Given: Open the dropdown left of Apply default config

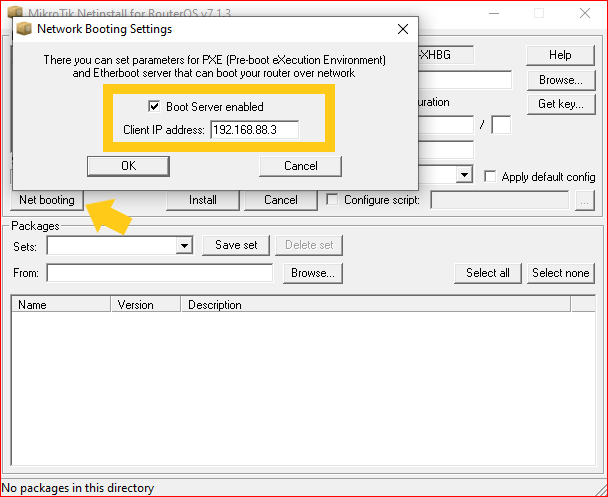Looking at the screenshot, I should 464,175.
